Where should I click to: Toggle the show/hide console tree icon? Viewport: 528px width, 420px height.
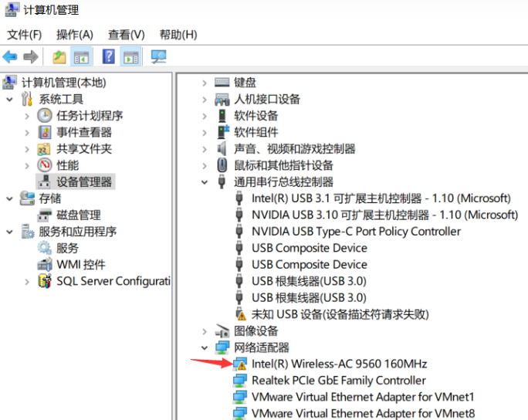pos(80,57)
